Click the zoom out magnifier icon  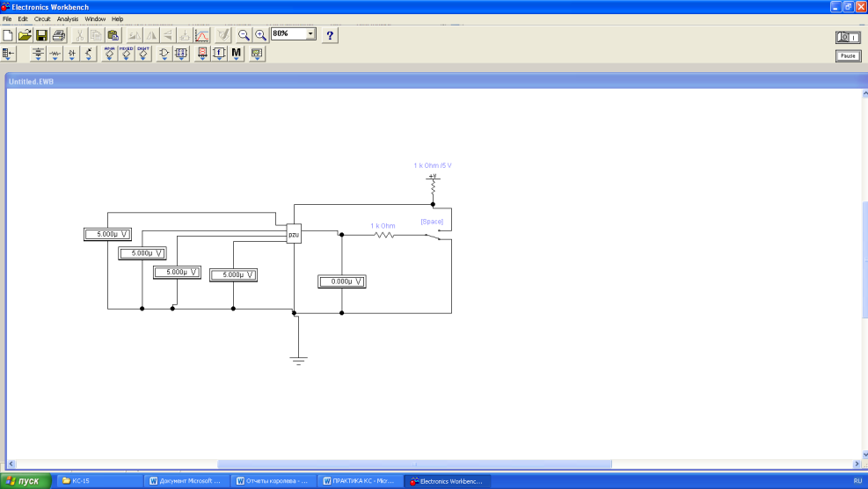244,35
